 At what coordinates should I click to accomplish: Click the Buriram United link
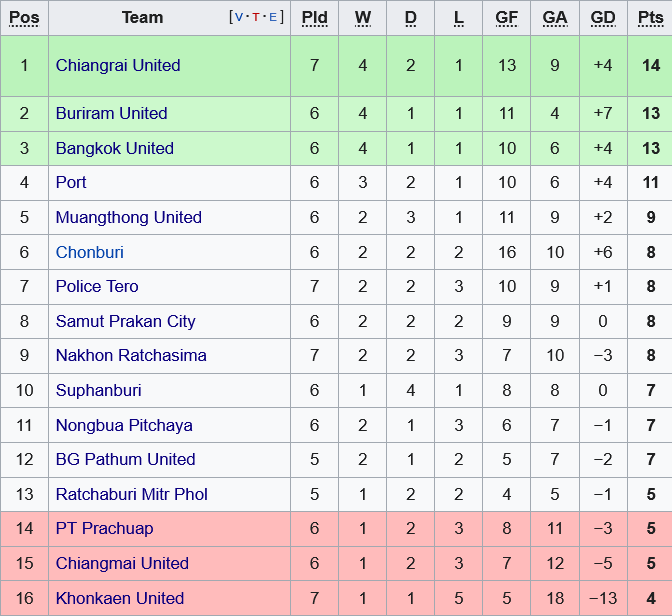point(111,113)
